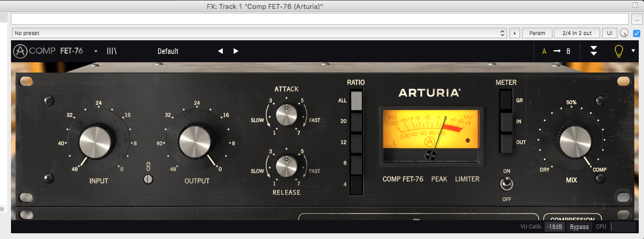Open dropdown arrow beside lightbulb
Screen dimensions: 644x239
point(633,51)
